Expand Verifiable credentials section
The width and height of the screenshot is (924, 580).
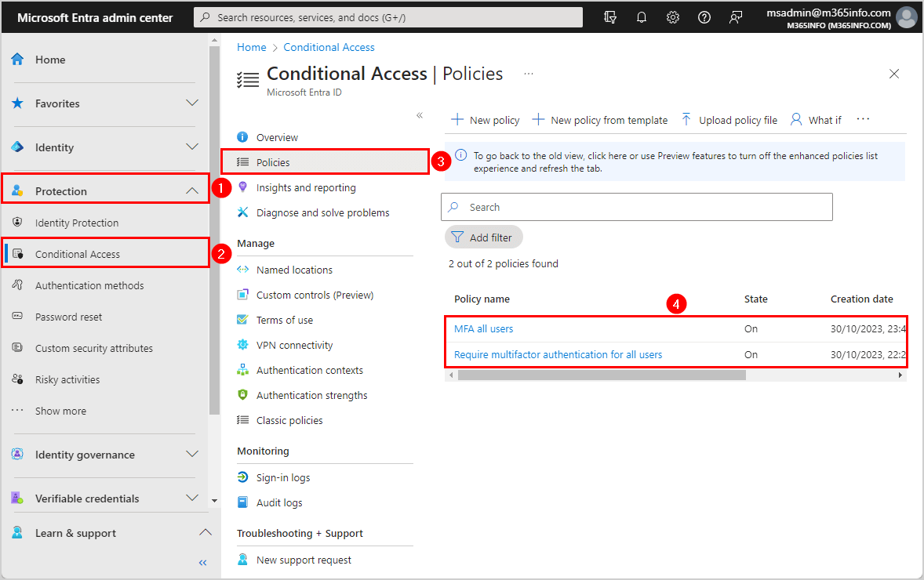pos(192,498)
